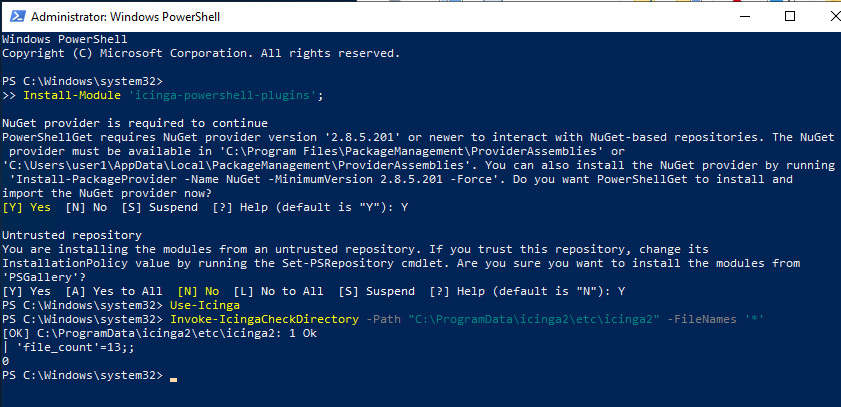This screenshot has height=407, width=841.
Task: Click yellow [Y] Yes in NuGet prompt
Action: tap(26, 207)
